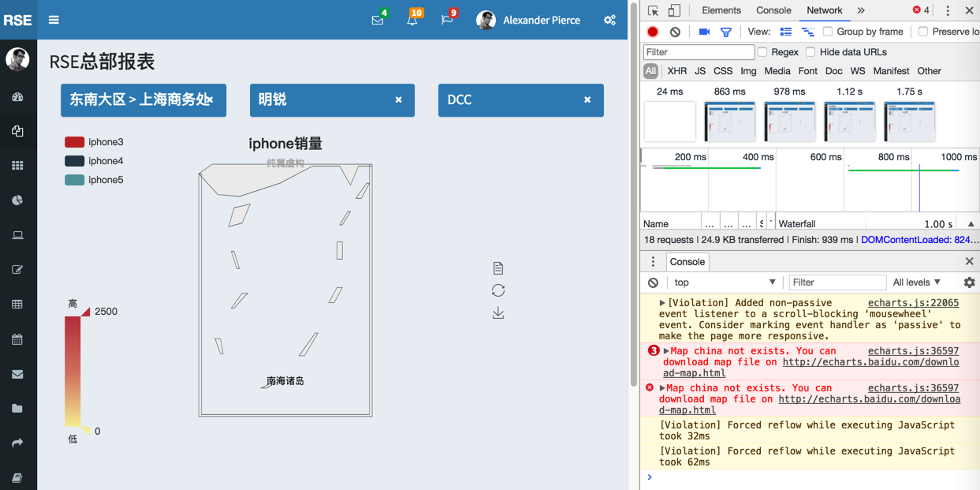
Task: Open the bell alerts with badge 10
Action: 412,20
